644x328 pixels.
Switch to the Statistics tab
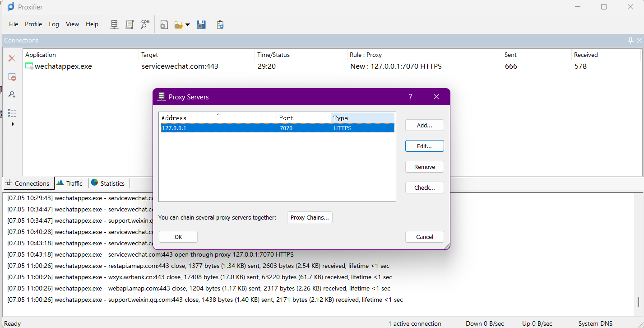pos(109,183)
